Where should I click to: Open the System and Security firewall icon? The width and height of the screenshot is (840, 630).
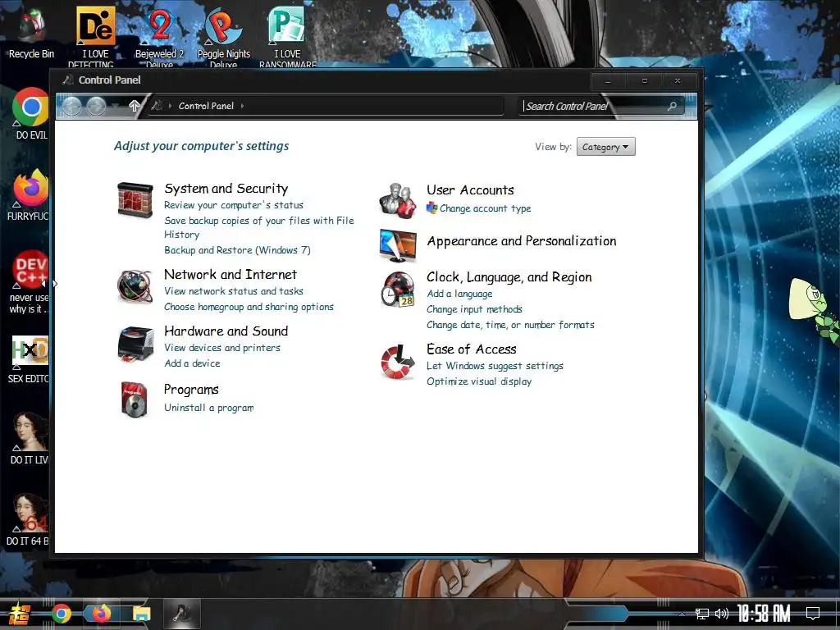click(135, 199)
